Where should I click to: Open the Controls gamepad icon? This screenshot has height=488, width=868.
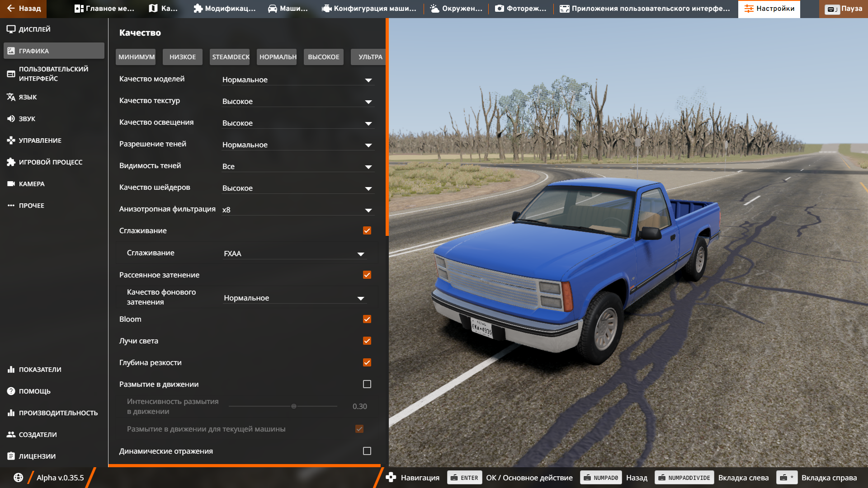point(11,141)
